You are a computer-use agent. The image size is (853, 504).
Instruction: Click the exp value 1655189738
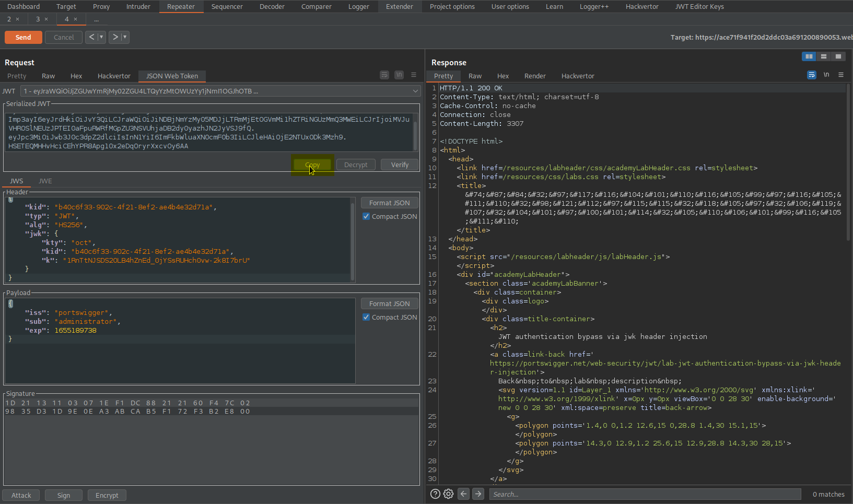coord(75,330)
